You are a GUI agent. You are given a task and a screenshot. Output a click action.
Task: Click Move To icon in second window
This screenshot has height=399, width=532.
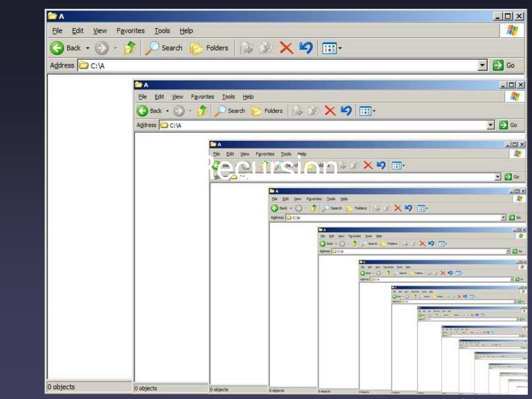[298, 111]
